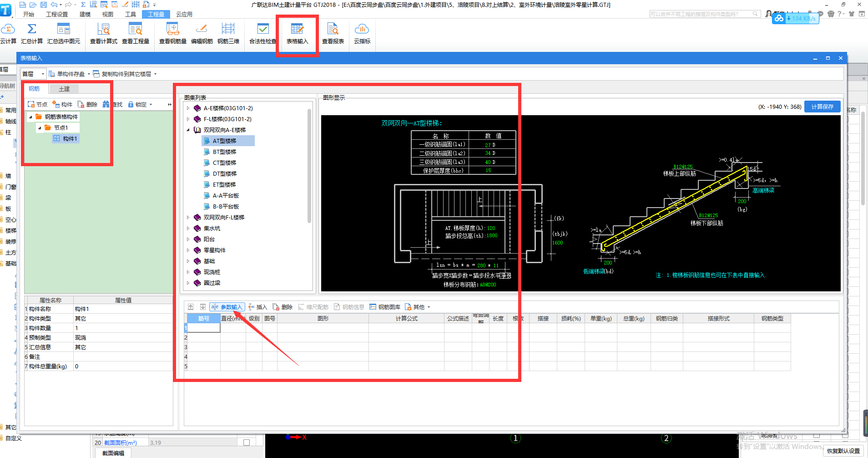Open 建模 ribbon tab

[85, 14]
